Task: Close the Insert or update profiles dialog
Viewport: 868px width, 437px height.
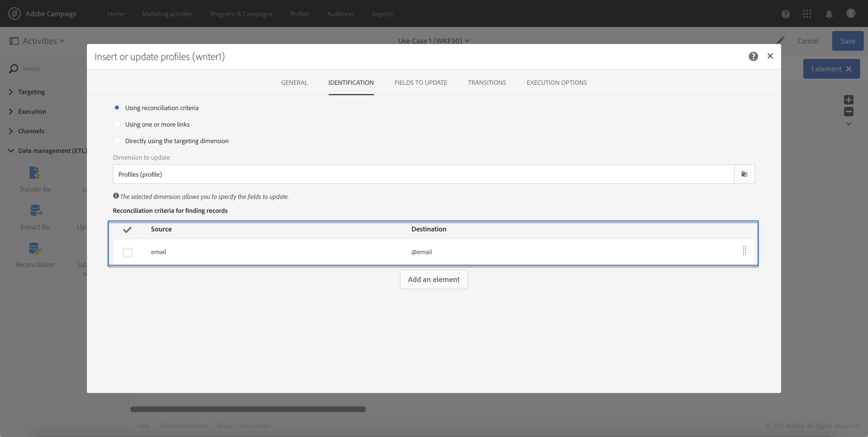Action: pyautogui.click(x=770, y=56)
